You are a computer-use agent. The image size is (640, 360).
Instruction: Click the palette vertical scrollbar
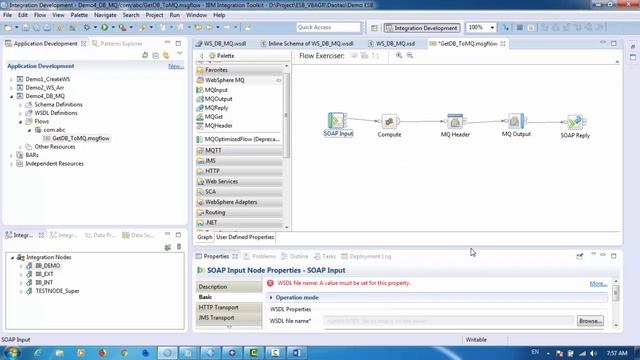click(286, 116)
